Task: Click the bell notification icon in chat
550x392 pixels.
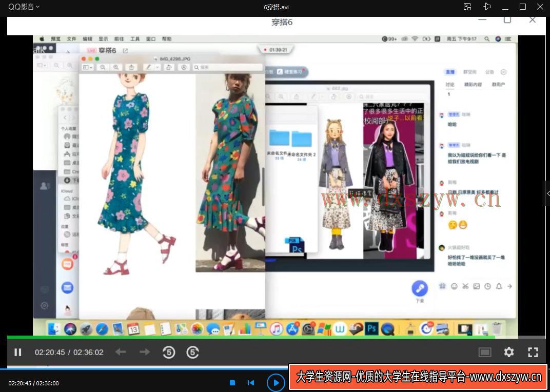Action: click(499, 286)
